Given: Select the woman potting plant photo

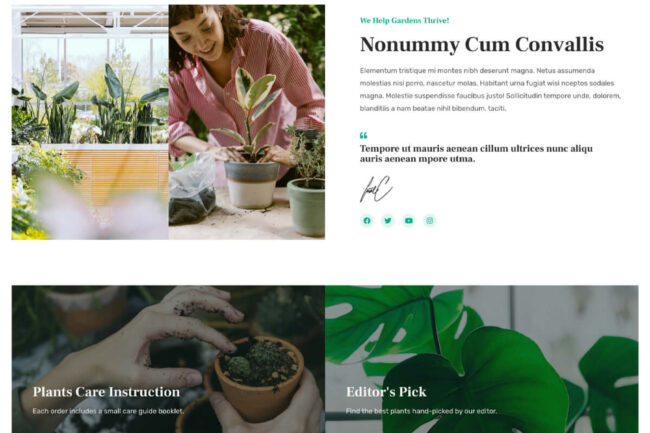Looking at the screenshot, I should coord(247,122).
